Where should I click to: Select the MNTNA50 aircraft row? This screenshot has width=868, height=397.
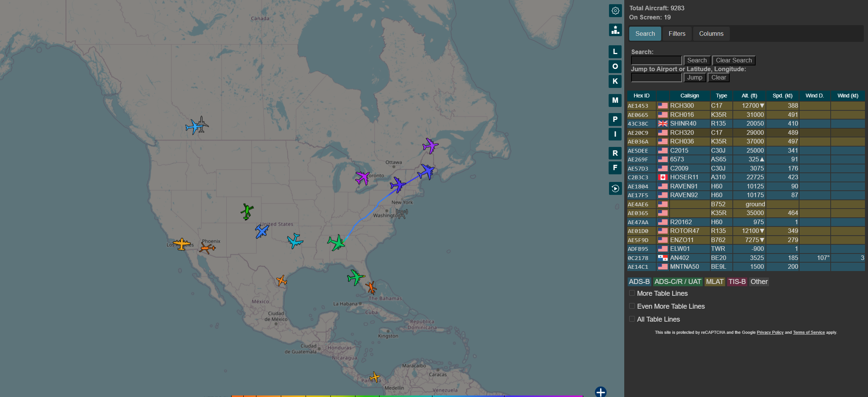pos(746,266)
